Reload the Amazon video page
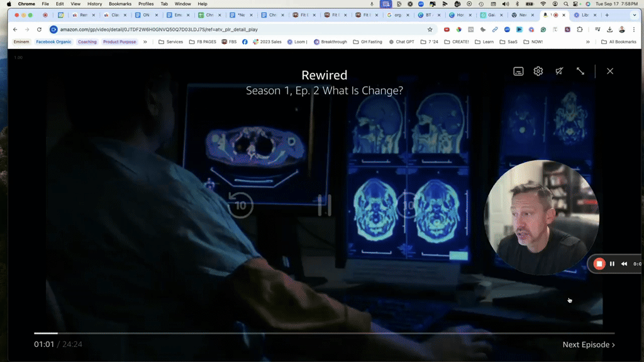 click(x=39, y=30)
